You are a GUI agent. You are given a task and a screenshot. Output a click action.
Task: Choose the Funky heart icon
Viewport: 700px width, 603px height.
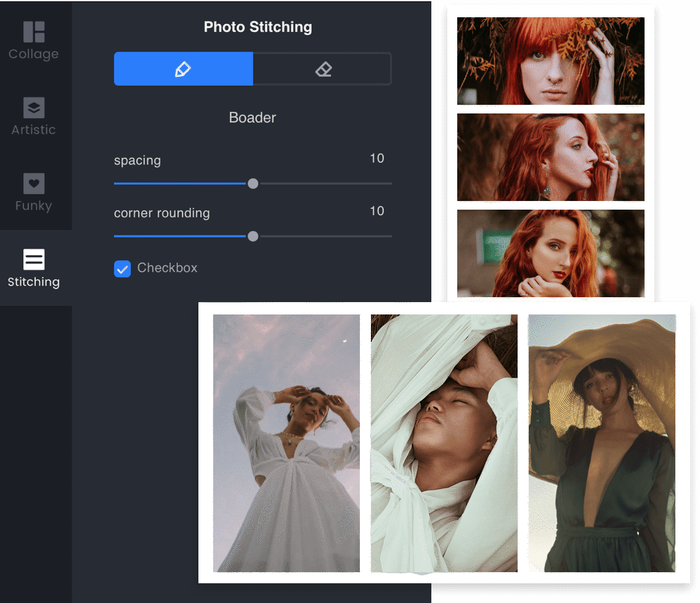click(x=34, y=184)
